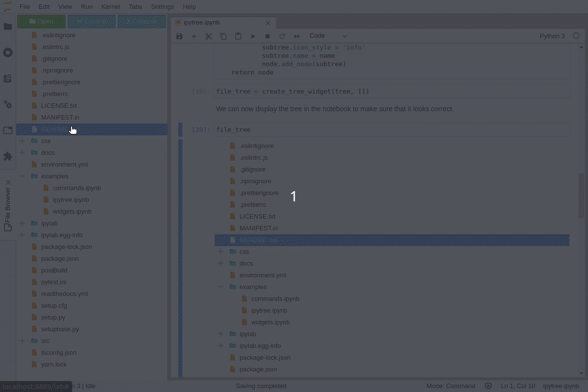Image resolution: width=588 pixels, height=392 pixels.
Task: Save the notebook with the floppy icon
Action: click(179, 36)
